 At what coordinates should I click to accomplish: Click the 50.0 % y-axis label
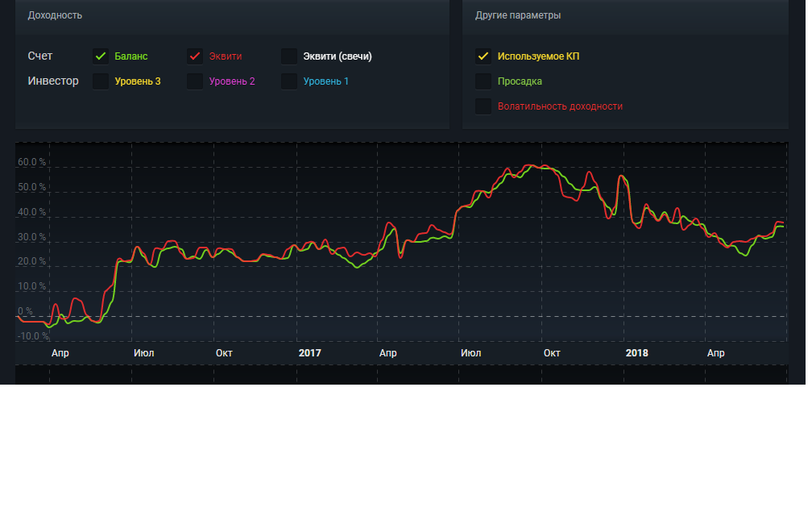[32, 187]
